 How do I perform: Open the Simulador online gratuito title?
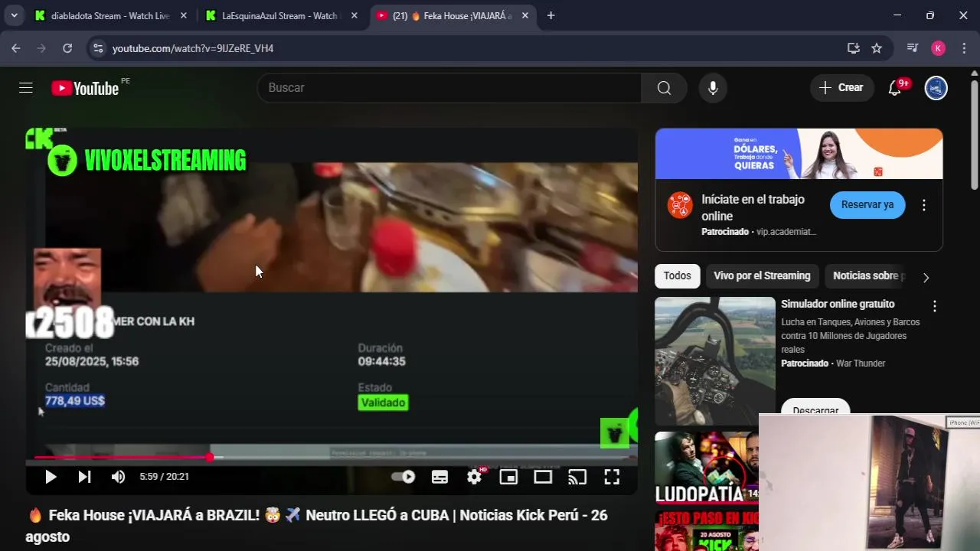[x=838, y=305]
